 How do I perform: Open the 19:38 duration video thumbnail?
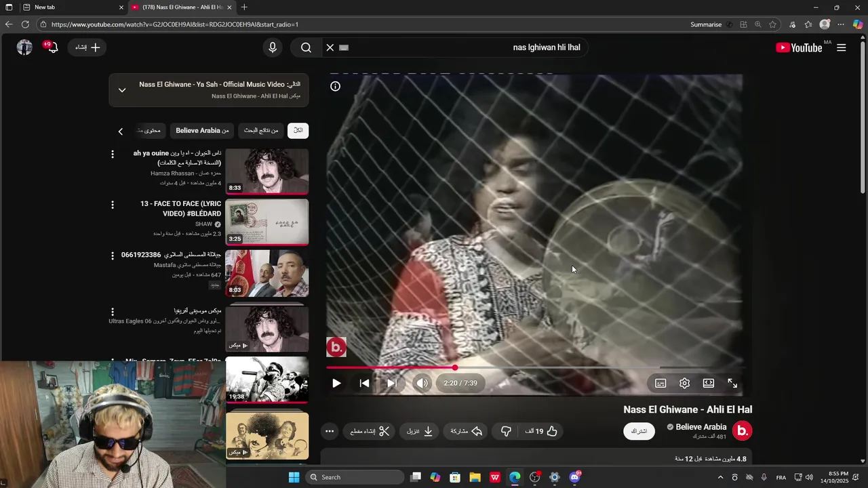click(267, 380)
